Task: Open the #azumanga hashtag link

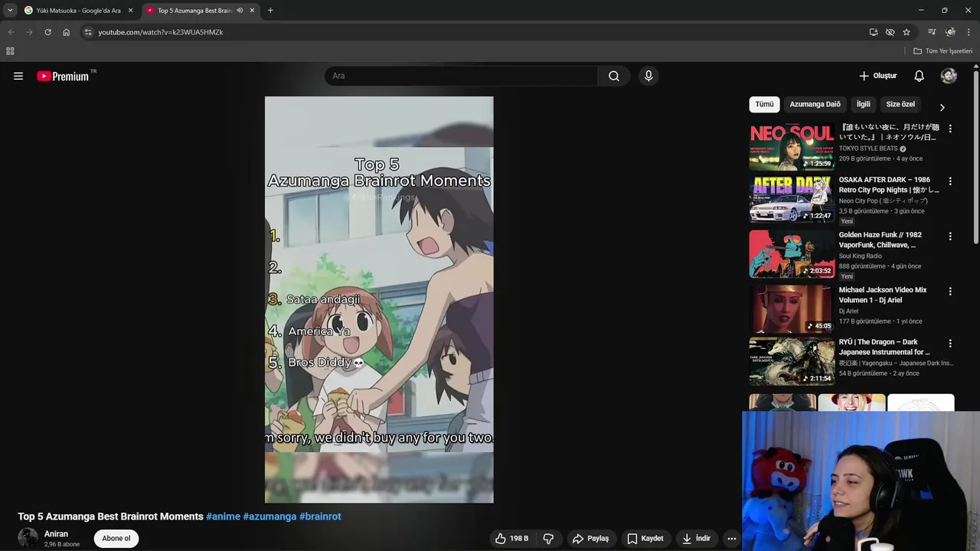Action: click(269, 517)
